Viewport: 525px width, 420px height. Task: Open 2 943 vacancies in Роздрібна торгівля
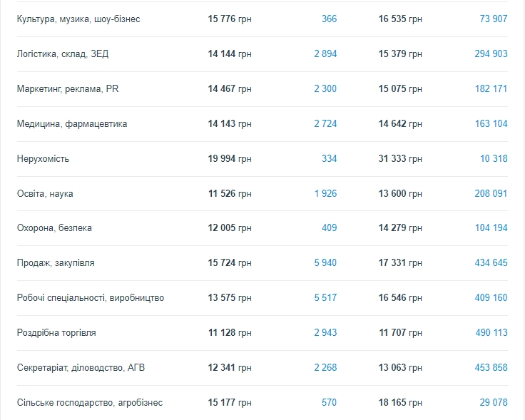point(325,332)
